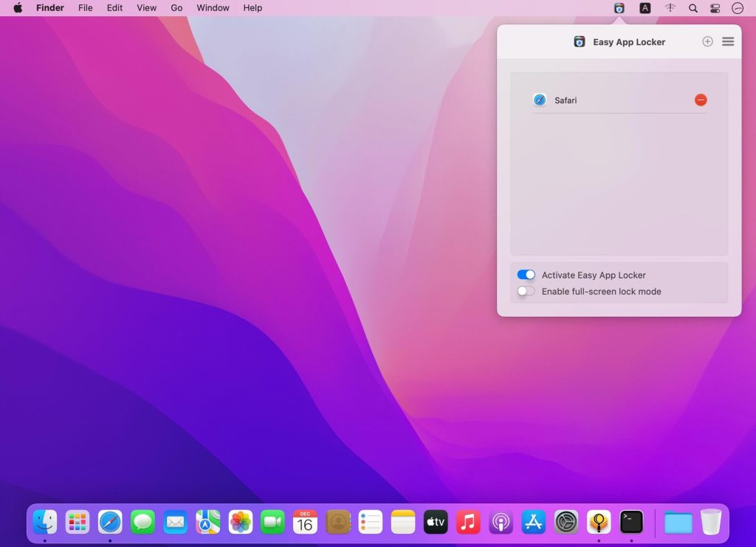
Task: Open the Calendar showing December 16
Action: click(305, 522)
